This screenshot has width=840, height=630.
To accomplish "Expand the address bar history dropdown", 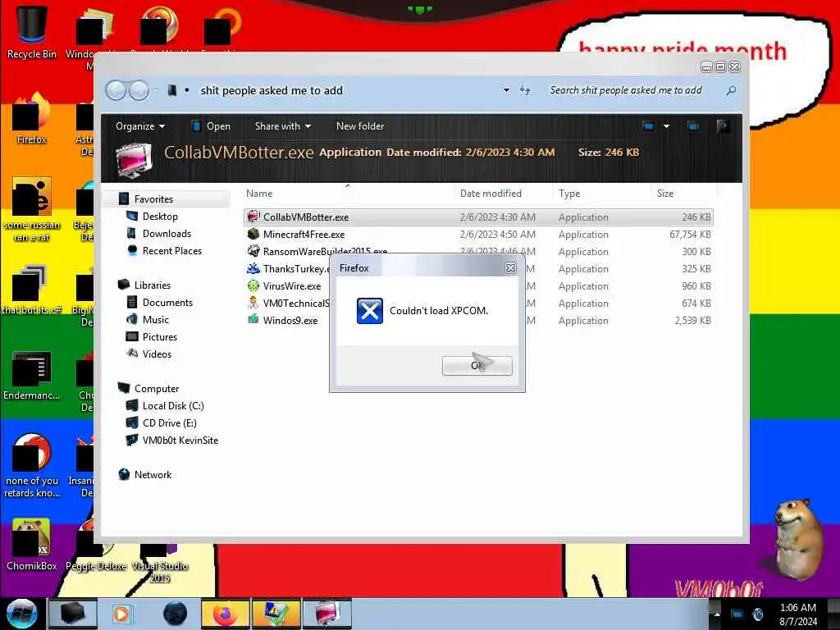I will click(x=506, y=90).
